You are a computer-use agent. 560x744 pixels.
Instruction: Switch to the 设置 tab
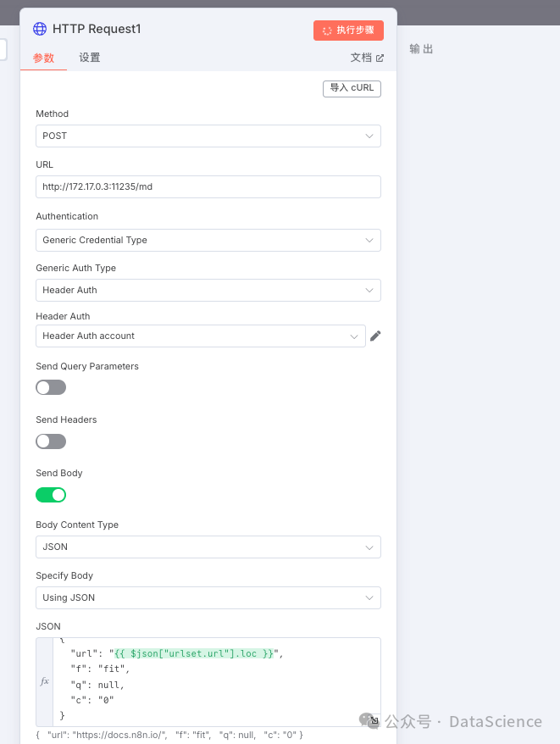89,58
